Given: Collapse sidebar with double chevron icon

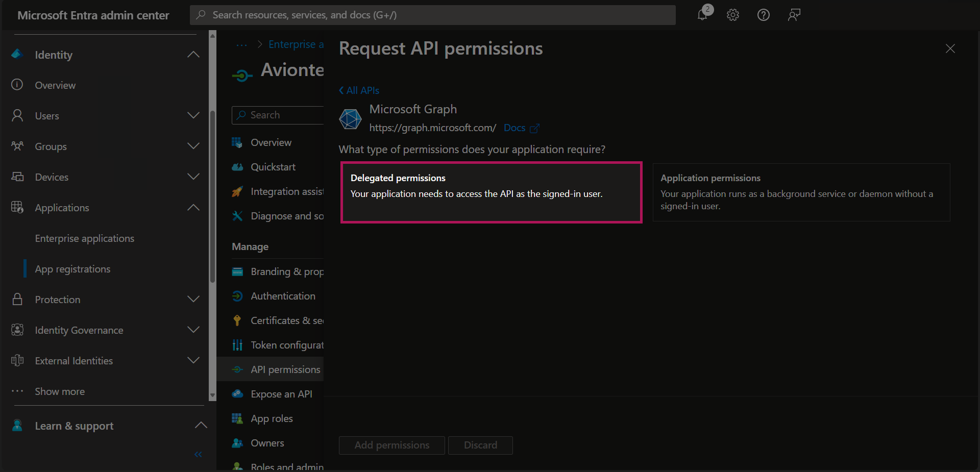Looking at the screenshot, I should click(x=198, y=454).
